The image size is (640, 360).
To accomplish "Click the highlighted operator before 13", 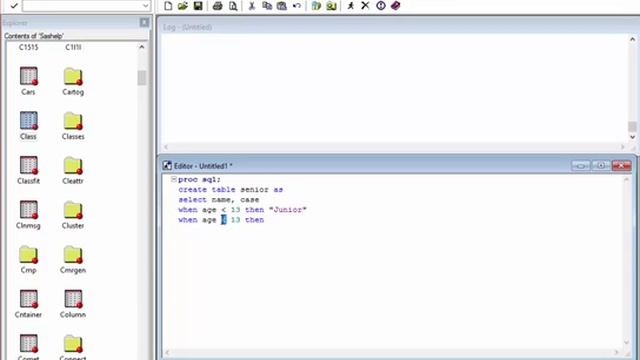I will 224,220.
